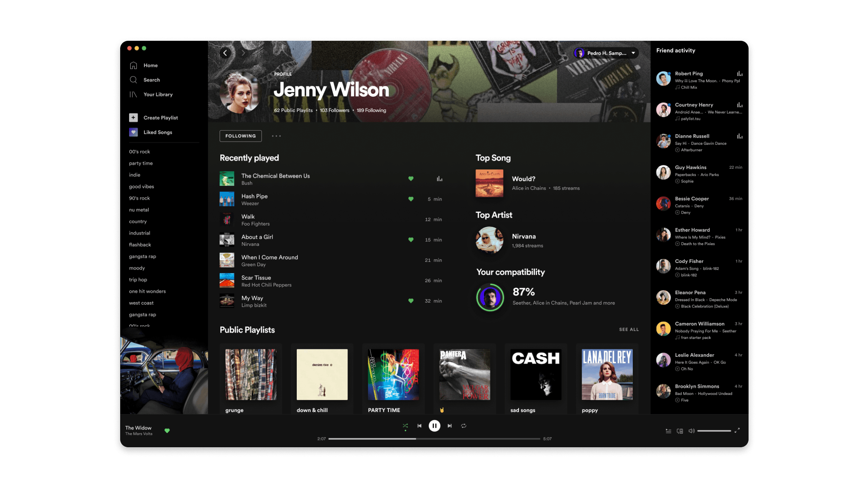This screenshot has height=488, width=868.
Task: Open the Search sidebar icon
Action: 133,80
